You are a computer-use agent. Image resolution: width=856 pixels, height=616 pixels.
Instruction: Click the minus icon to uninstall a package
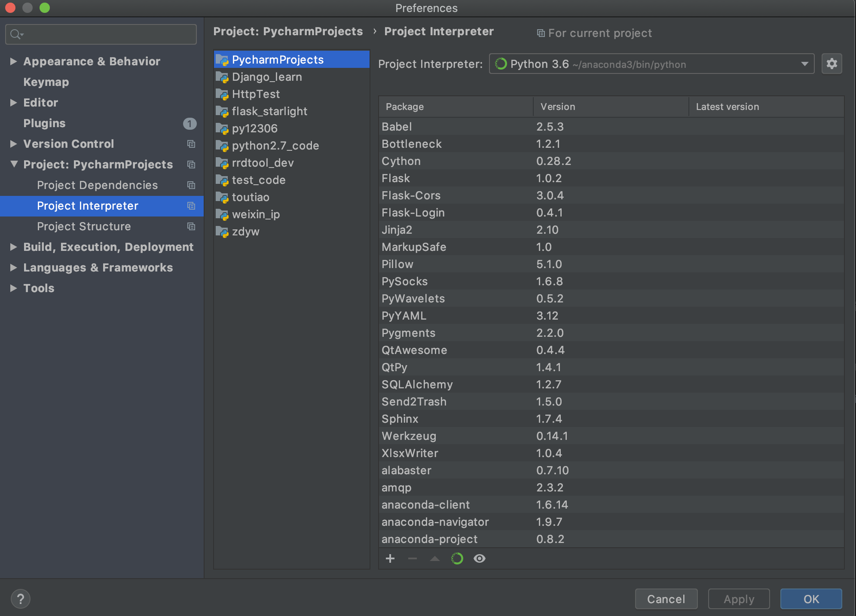pos(413,558)
